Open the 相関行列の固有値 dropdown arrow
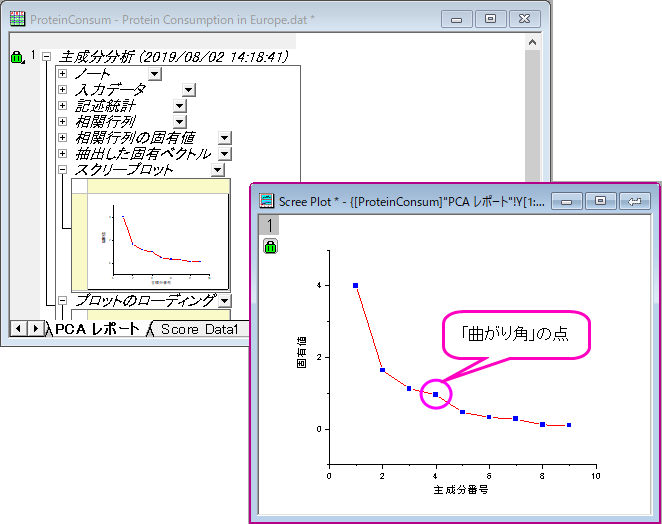662x524 pixels. (x=225, y=138)
